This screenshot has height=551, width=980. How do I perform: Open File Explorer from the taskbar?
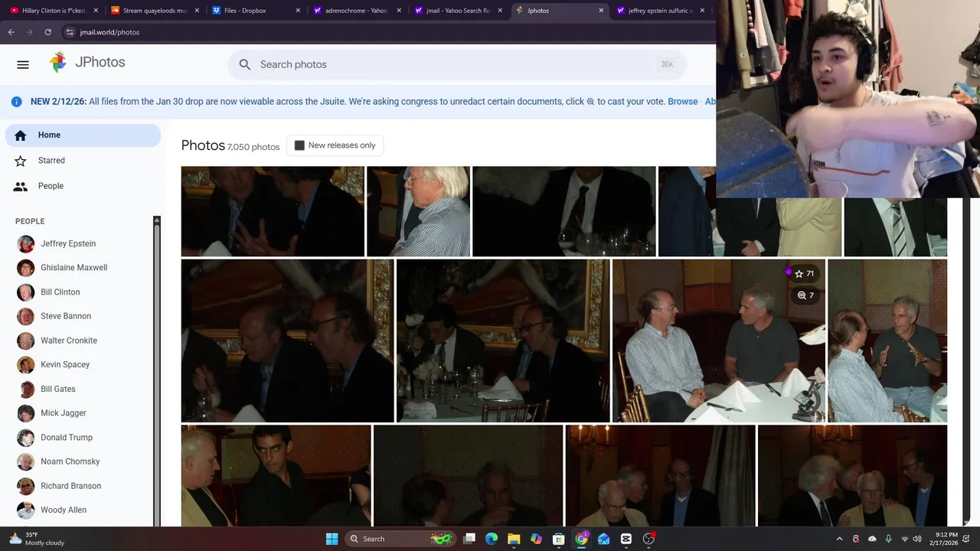[514, 540]
